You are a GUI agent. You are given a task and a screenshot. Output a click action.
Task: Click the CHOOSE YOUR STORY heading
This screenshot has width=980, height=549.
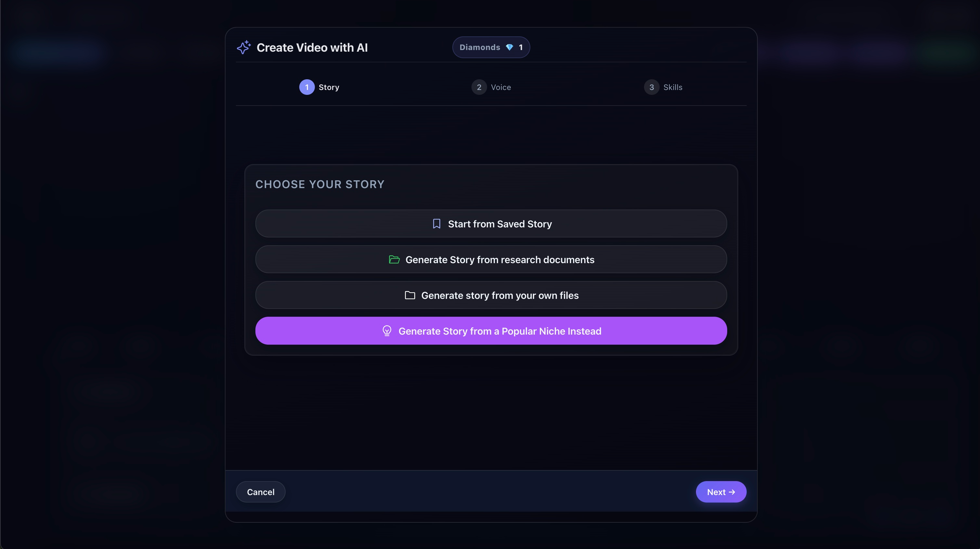click(x=319, y=184)
